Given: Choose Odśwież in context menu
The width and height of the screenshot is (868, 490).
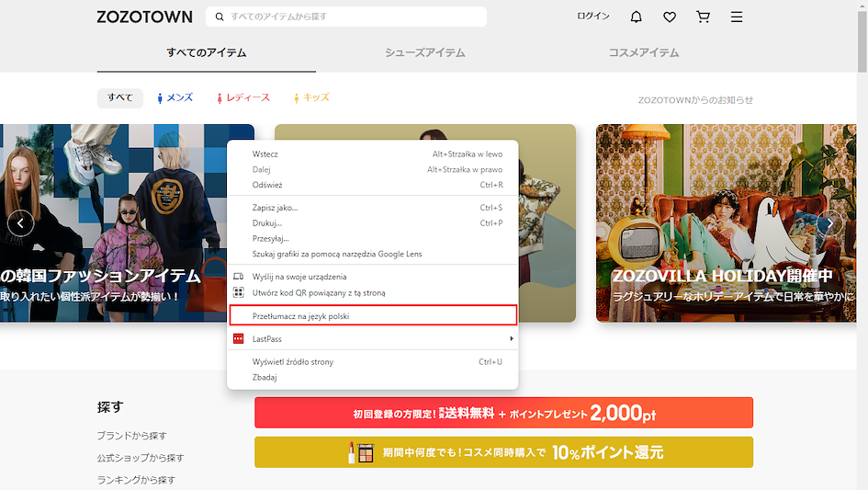Looking at the screenshot, I should [373, 185].
